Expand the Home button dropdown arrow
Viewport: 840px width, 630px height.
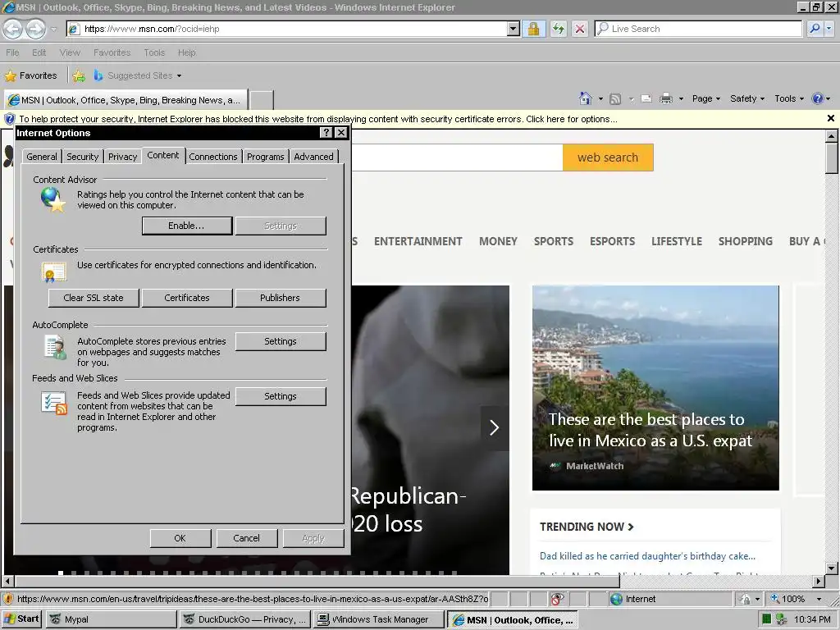tap(600, 98)
